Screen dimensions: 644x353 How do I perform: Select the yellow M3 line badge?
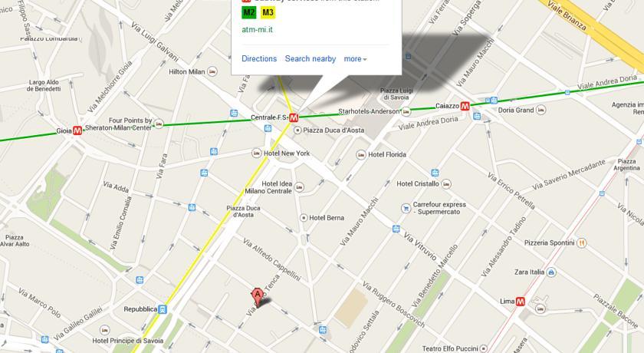[268, 12]
